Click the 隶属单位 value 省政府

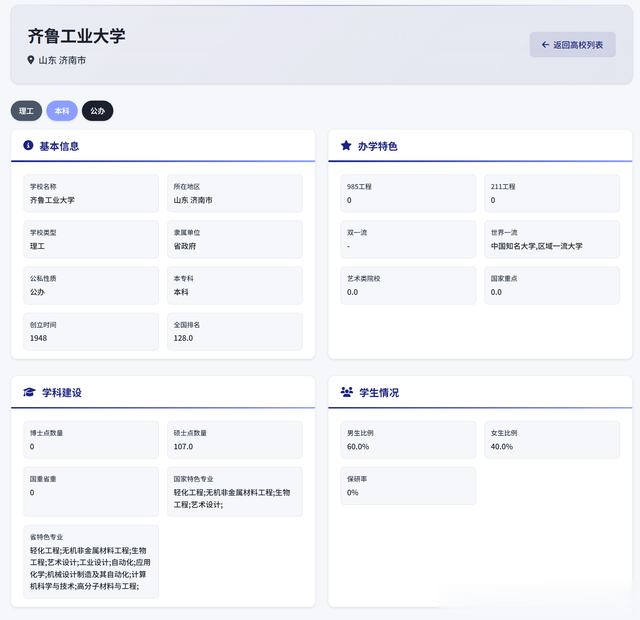pos(185,246)
